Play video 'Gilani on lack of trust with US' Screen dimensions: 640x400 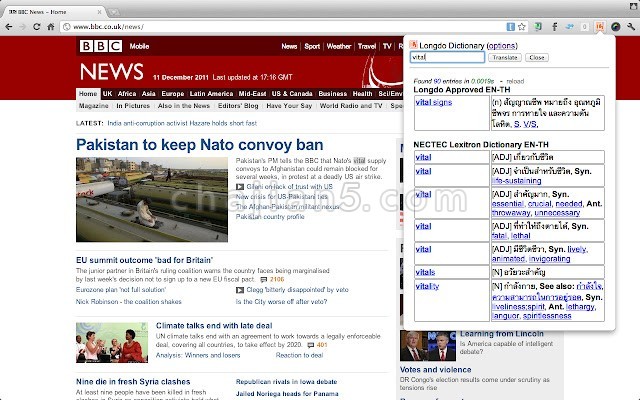pyautogui.click(x=240, y=187)
